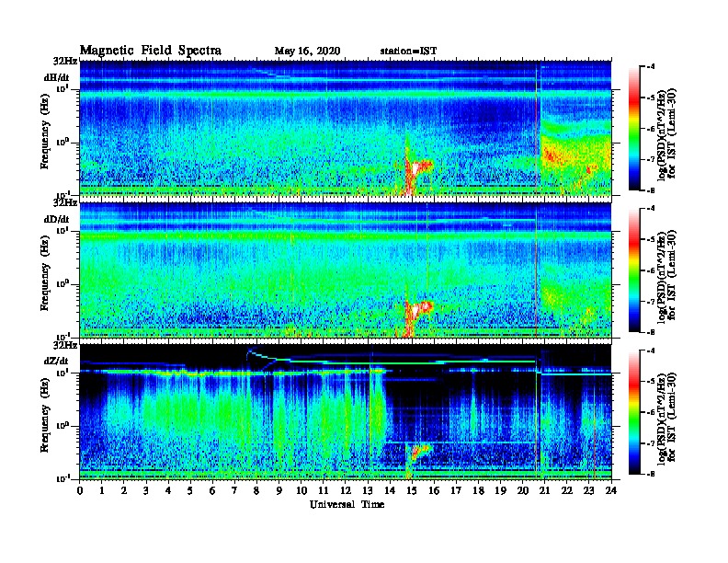This screenshot has height=563, width=728.
Task: Click the dD/dt panel color bar
Action: (x=634, y=270)
